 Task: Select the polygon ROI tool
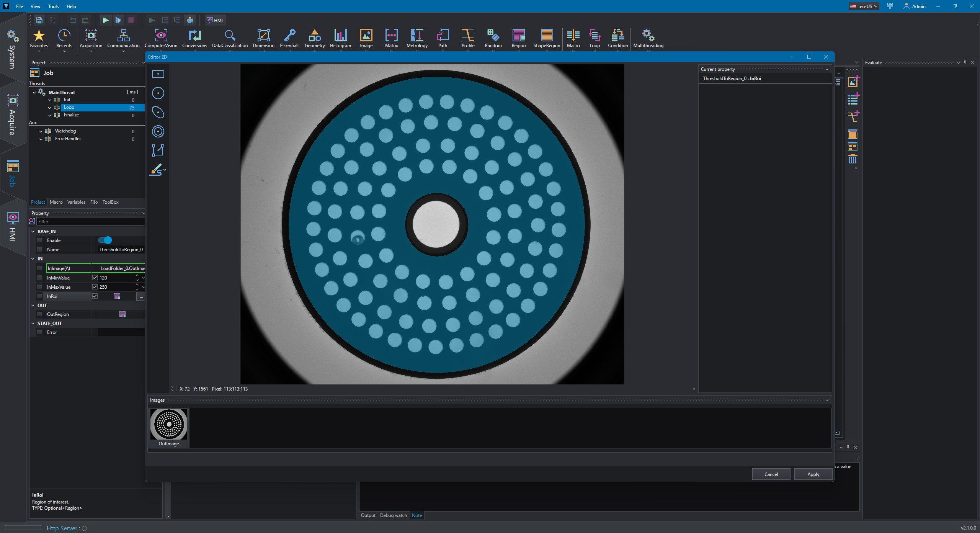[158, 150]
